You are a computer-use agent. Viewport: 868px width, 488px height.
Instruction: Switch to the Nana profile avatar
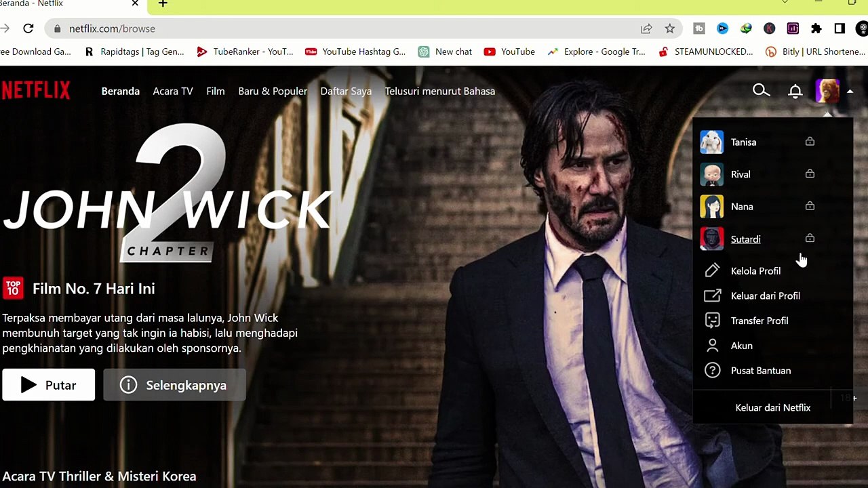pos(711,207)
